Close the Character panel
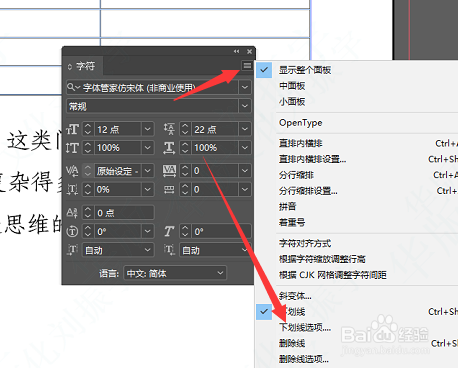 [249, 51]
